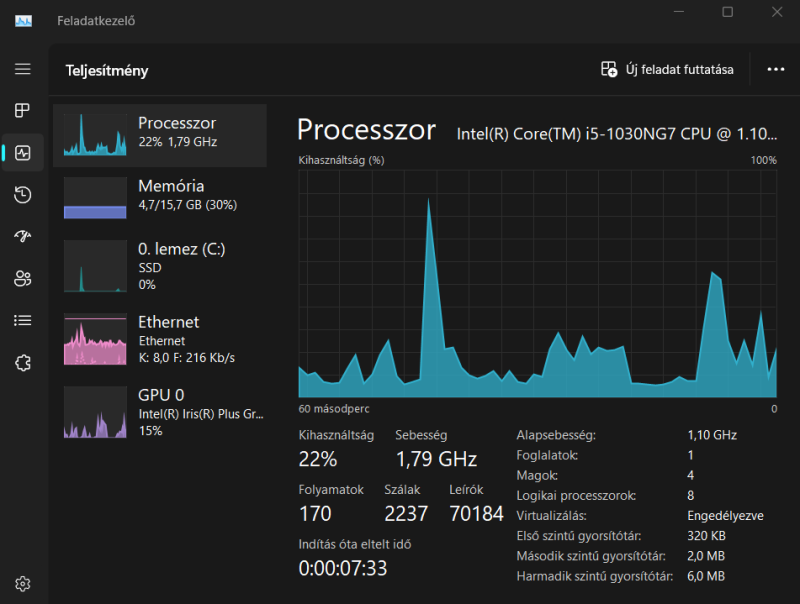Click the Task Manager app icon in title bar

(23, 21)
